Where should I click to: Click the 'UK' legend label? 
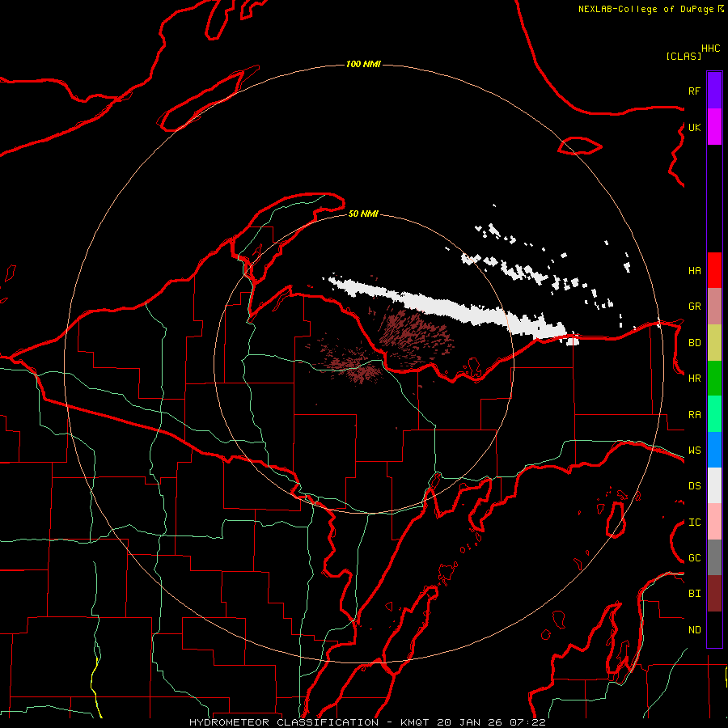pyautogui.click(x=694, y=127)
